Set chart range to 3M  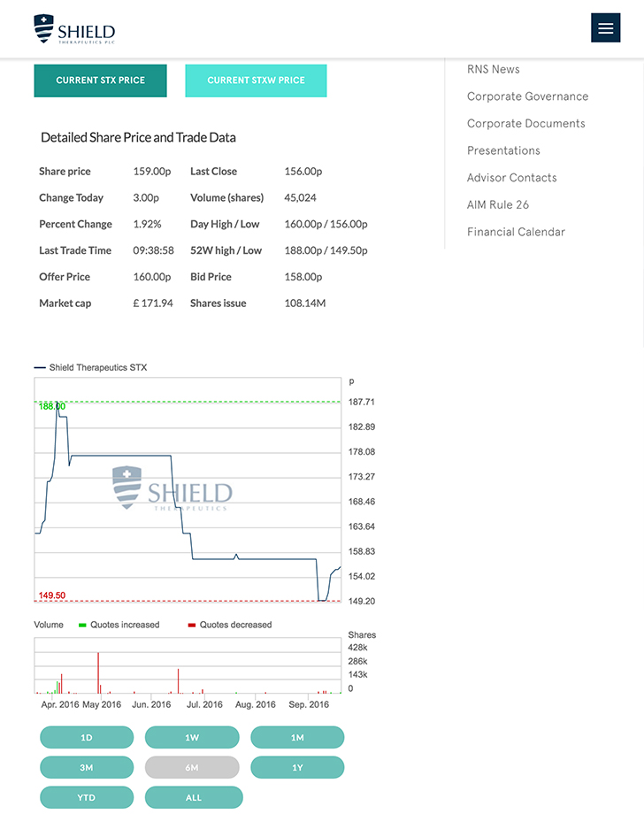(87, 767)
